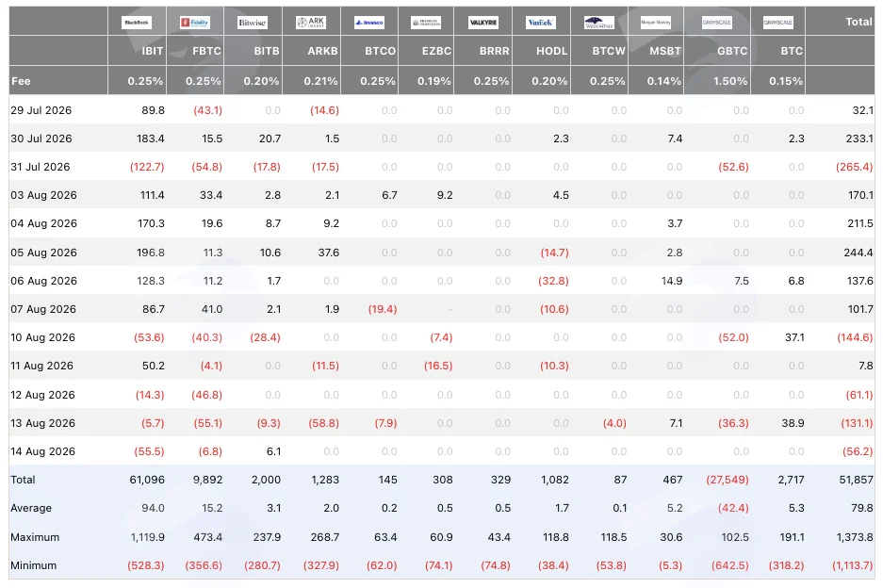Select the 29 Jul 2026 date row

pos(441,110)
